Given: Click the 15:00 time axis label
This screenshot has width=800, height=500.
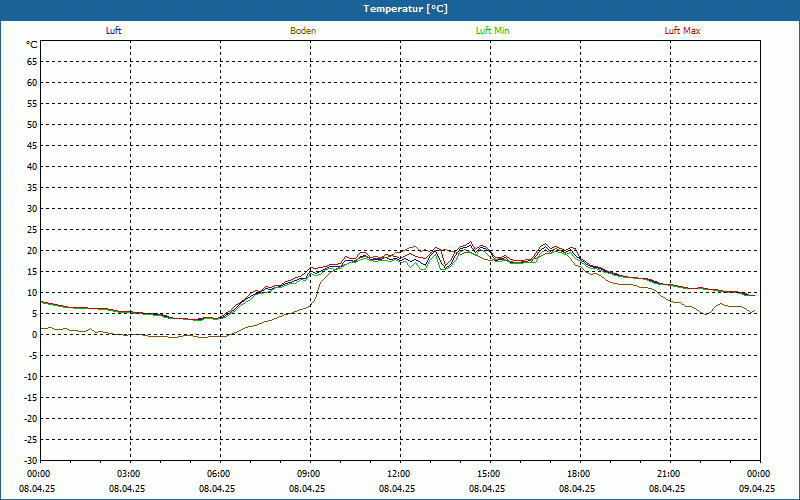Looking at the screenshot, I should click(488, 474).
